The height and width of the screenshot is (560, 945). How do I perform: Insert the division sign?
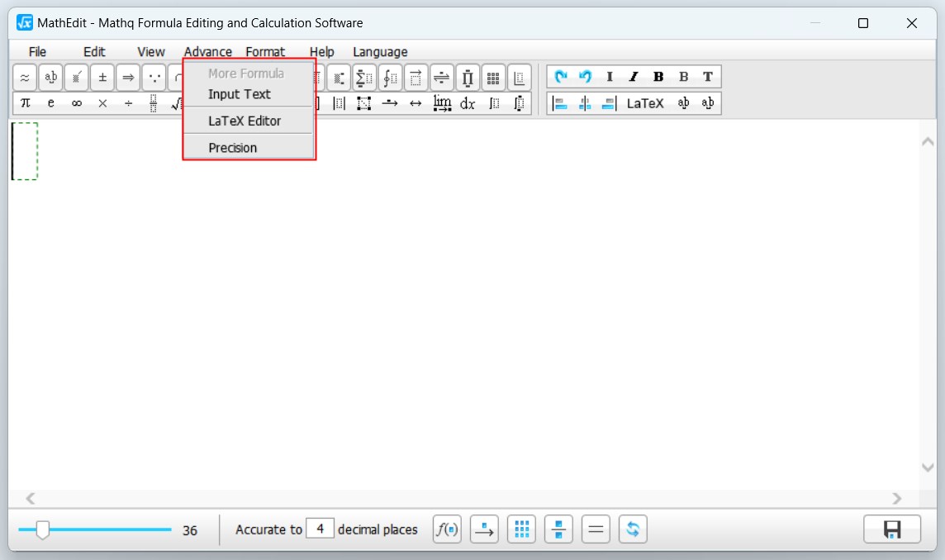(x=128, y=103)
